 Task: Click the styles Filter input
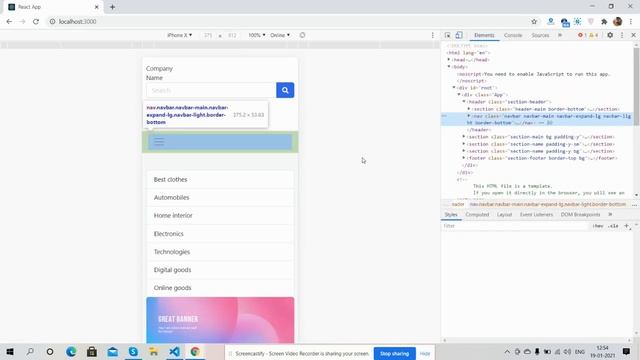515,226
